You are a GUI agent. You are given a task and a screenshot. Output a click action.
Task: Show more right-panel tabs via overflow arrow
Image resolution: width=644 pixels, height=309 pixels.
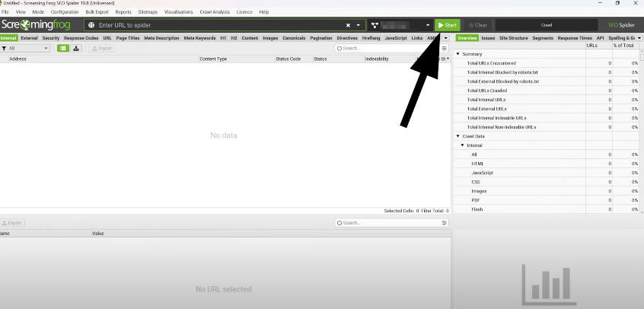pos(640,38)
